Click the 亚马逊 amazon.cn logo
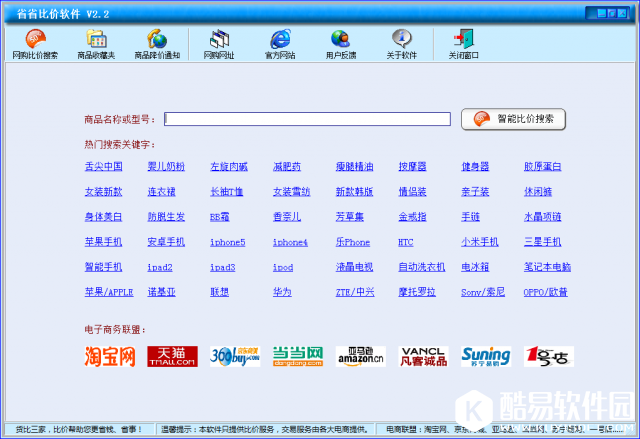The height and width of the screenshot is (439, 640). click(361, 357)
